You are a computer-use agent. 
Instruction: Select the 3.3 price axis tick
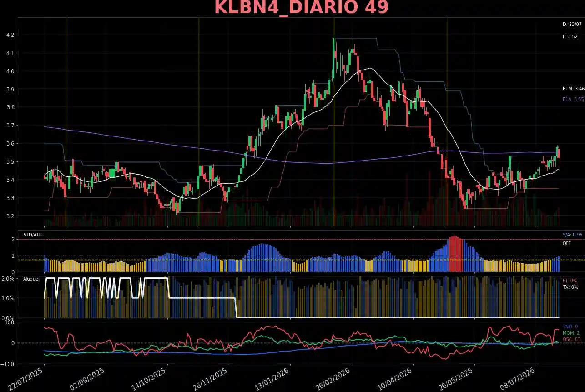click(10, 198)
